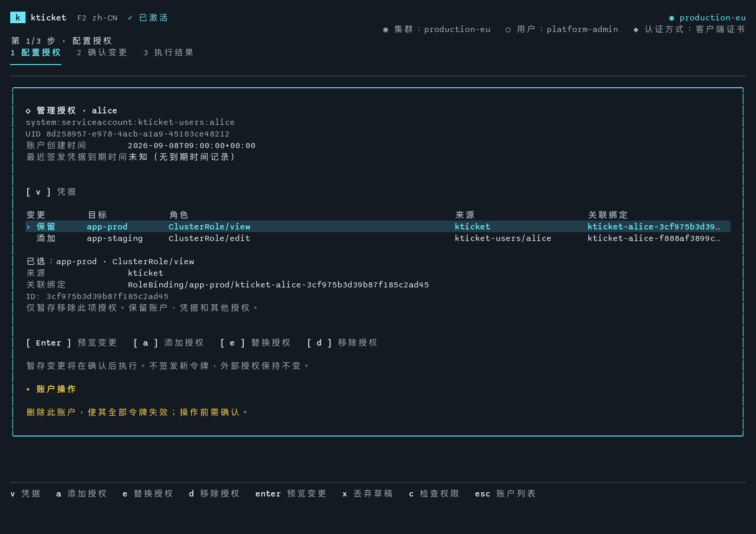The image size is (756, 534).
Task: Click footer shortcut d 移除授权
Action: (x=215, y=494)
